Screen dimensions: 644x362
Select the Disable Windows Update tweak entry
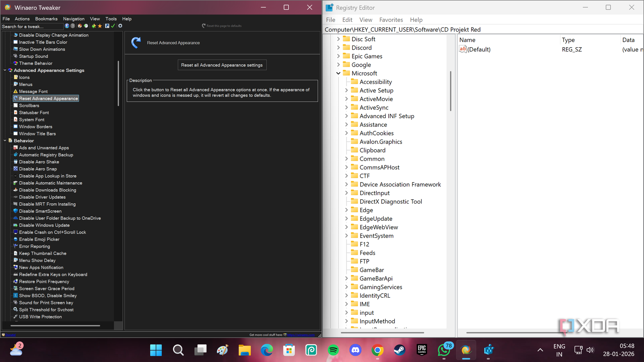click(44, 225)
